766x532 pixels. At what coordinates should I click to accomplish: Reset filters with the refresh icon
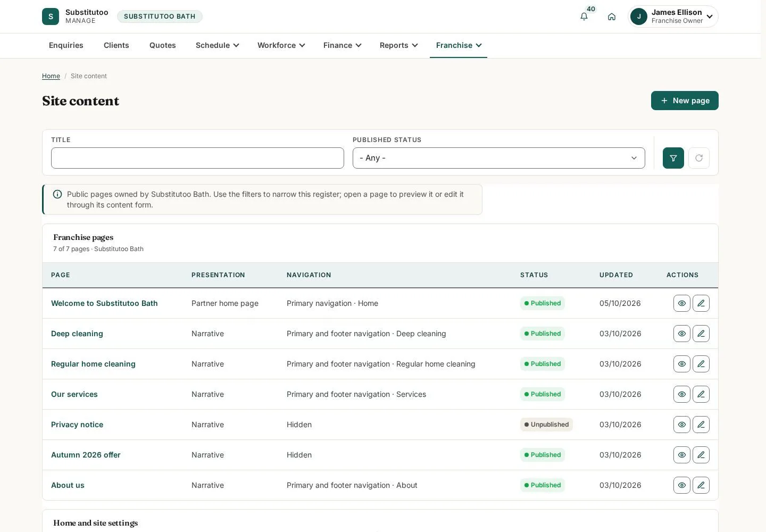coord(699,158)
